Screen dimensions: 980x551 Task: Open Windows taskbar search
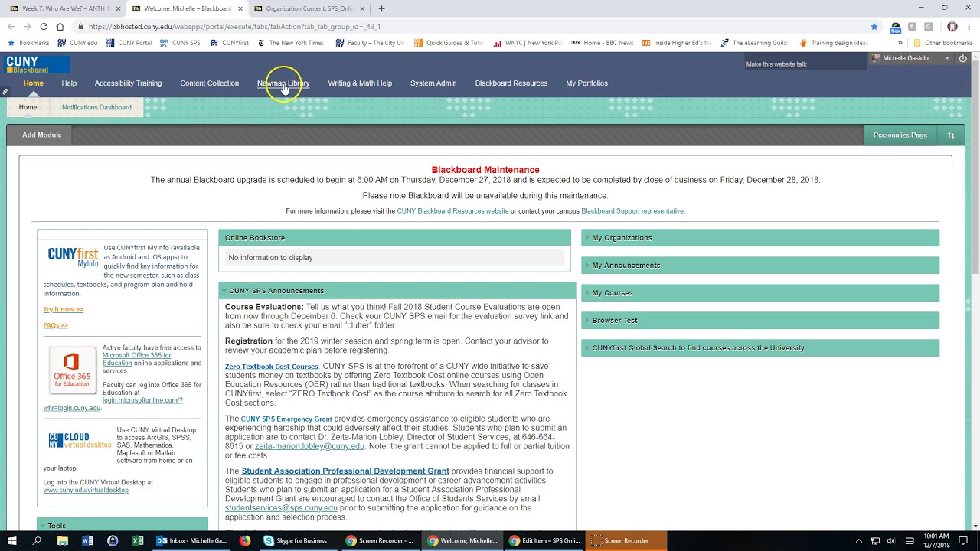[x=37, y=541]
